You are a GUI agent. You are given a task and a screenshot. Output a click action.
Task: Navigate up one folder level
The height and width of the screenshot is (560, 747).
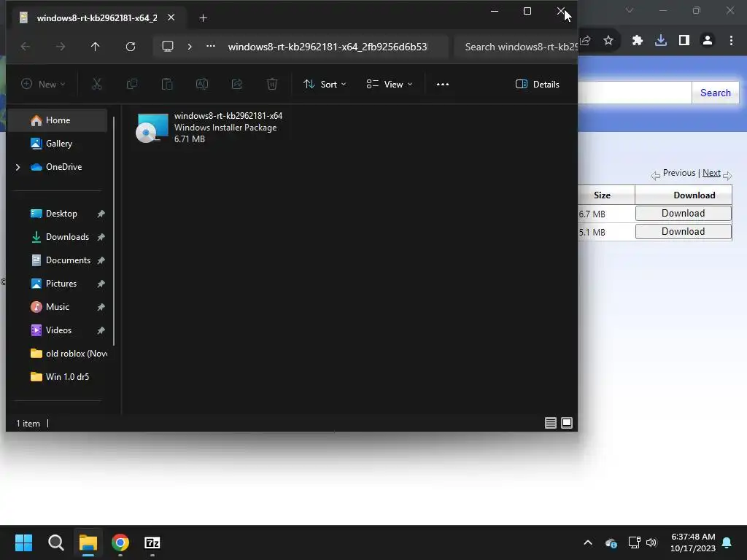point(96,47)
